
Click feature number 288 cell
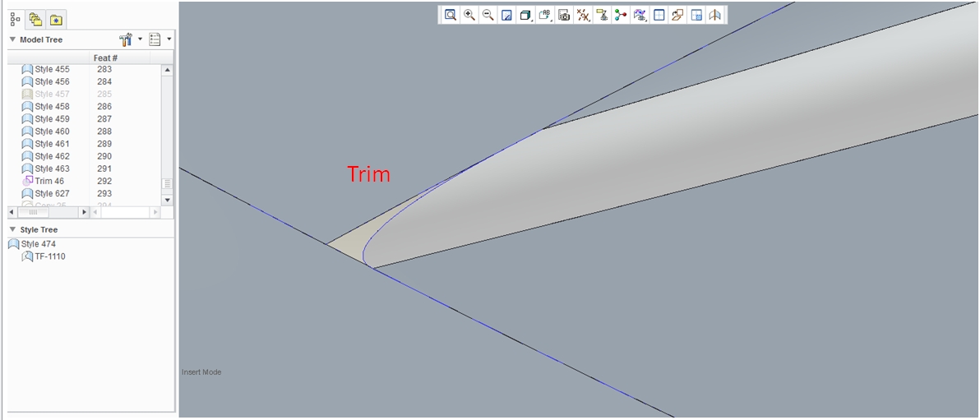tap(104, 132)
